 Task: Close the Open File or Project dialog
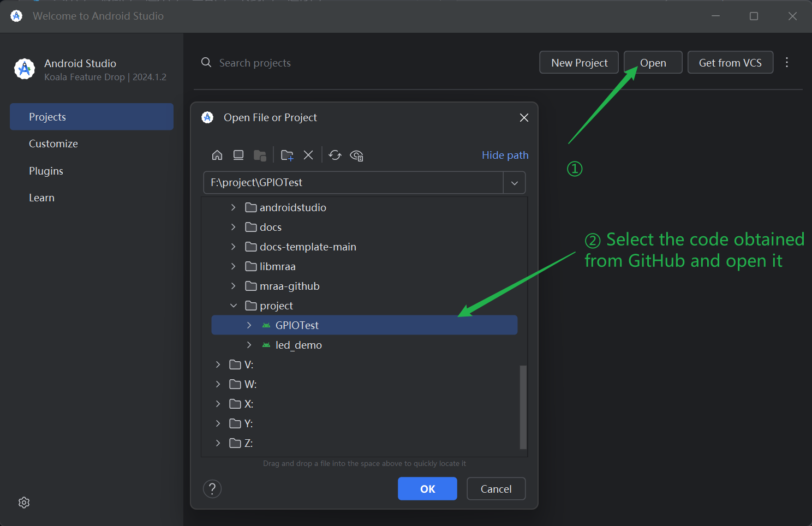[524, 118]
